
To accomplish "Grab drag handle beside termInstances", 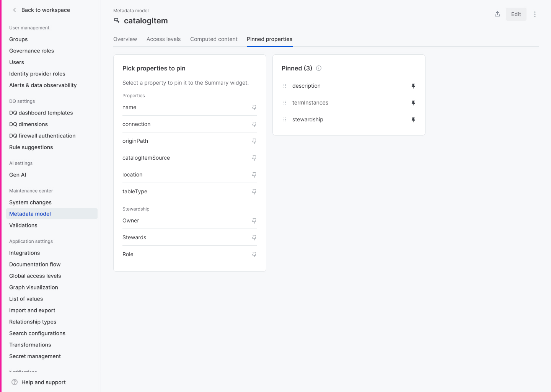I will (x=285, y=103).
